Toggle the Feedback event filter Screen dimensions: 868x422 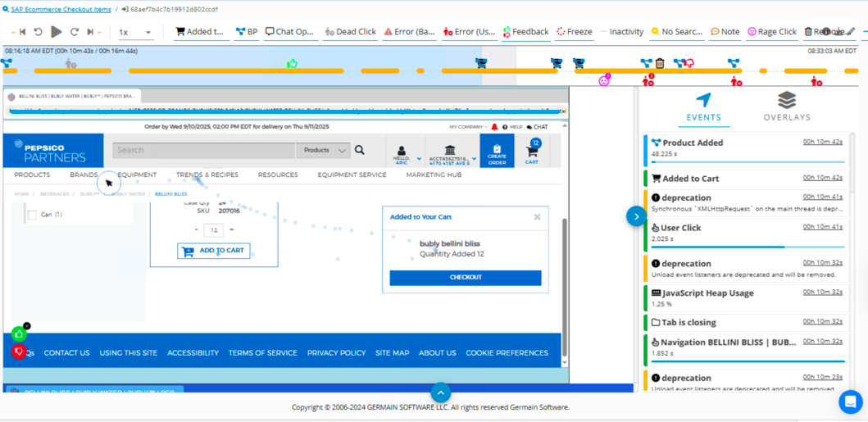(x=526, y=32)
